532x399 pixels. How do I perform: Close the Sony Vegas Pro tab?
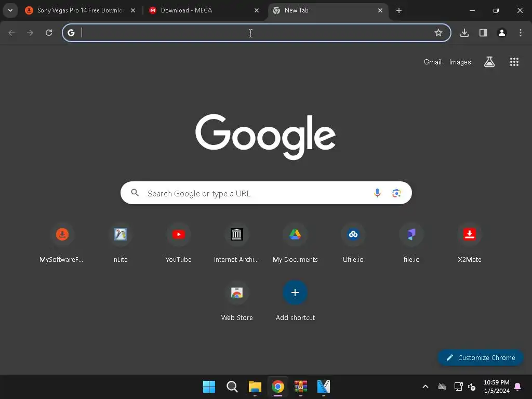pos(133,10)
